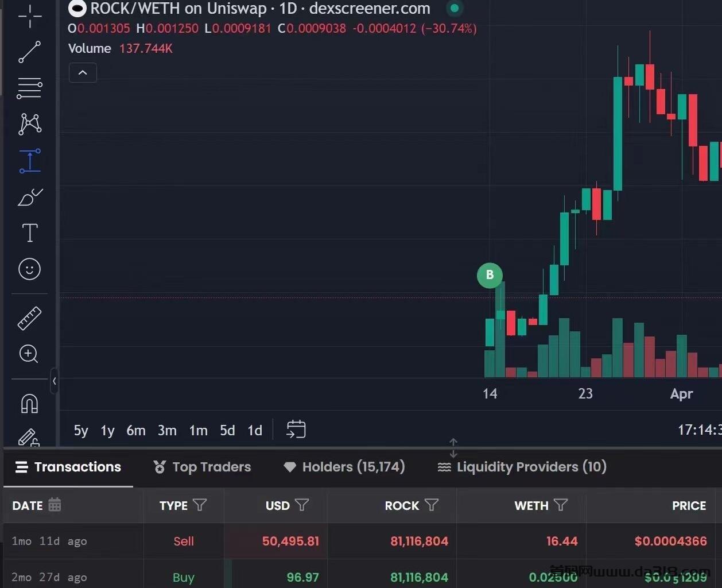
Task: Click the Volume 137.744K indicator label
Action: pyautogui.click(x=121, y=48)
